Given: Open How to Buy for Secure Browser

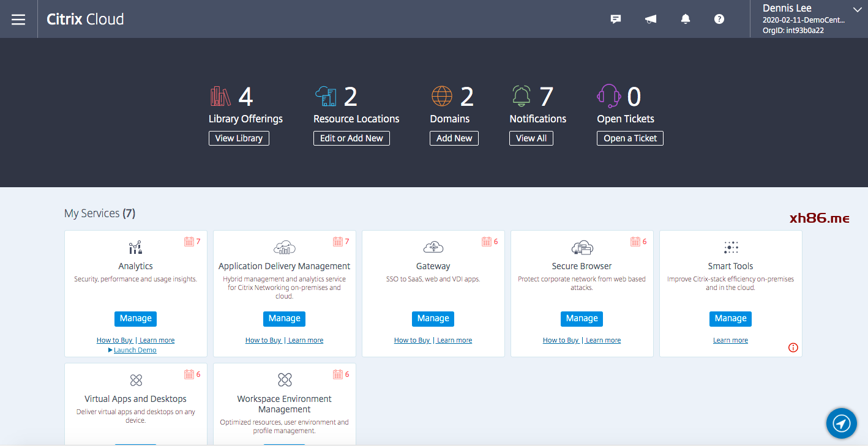Looking at the screenshot, I should 561,340.
